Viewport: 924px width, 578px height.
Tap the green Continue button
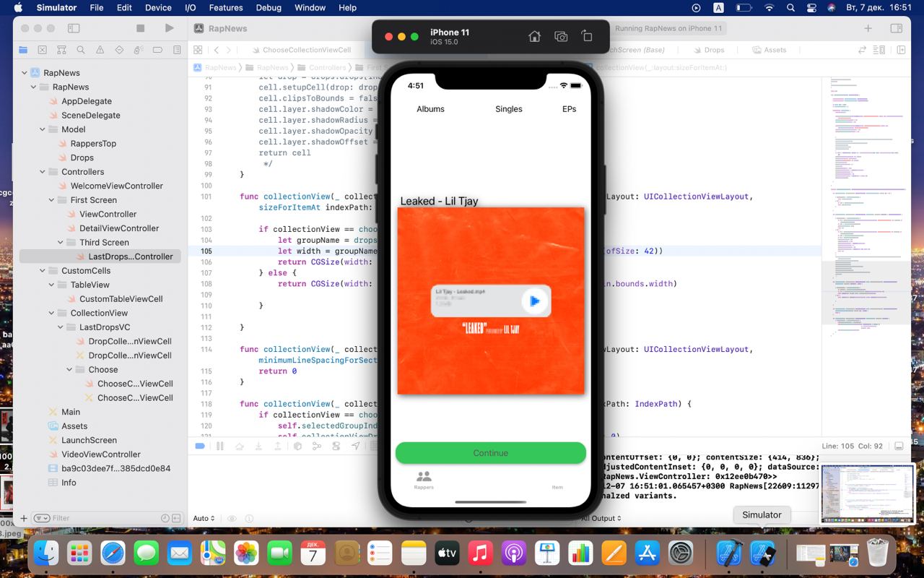click(491, 453)
